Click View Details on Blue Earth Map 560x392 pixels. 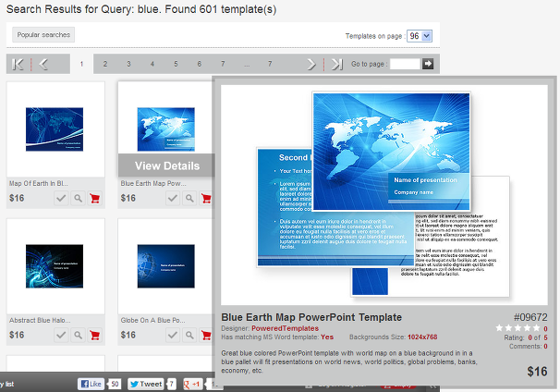coord(166,165)
